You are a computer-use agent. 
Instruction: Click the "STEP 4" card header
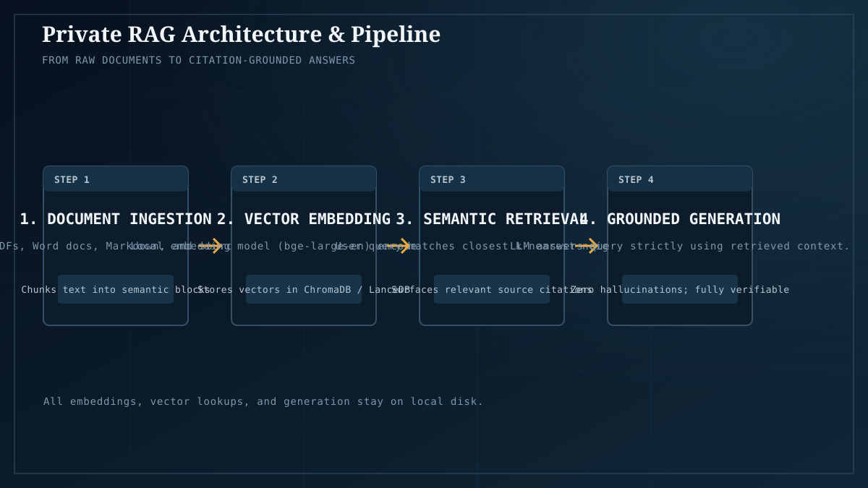(x=680, y=179)
